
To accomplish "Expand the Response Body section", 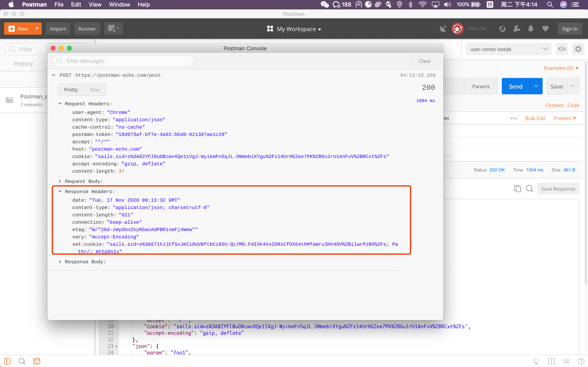I will click(60, 262).
